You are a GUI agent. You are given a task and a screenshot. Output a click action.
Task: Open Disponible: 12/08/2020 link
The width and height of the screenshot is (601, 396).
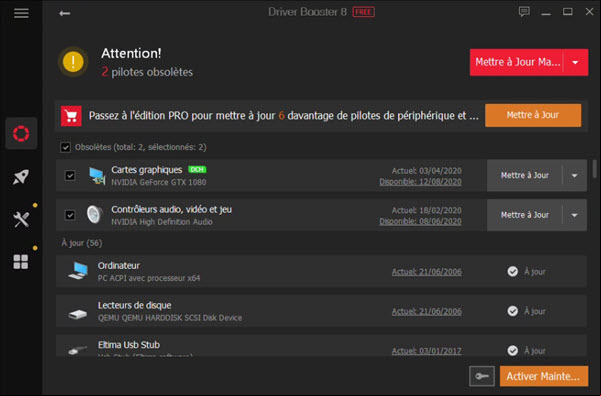420,182
